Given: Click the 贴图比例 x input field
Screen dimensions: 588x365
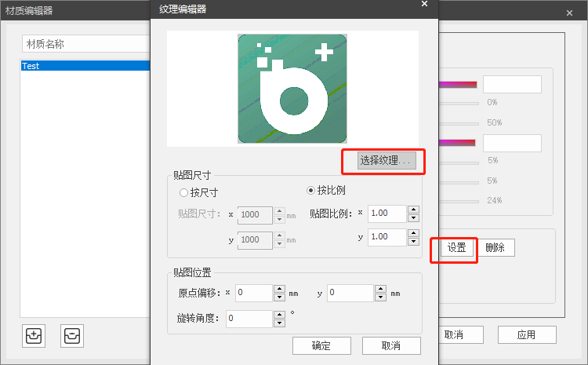Looking at the screenshot, I should [387, 214].
